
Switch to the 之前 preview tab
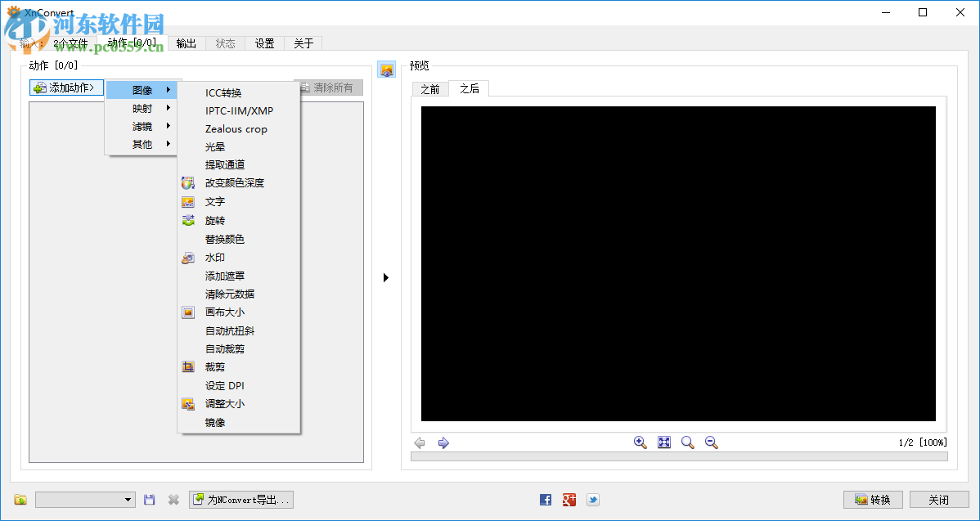tap(429, 88)
